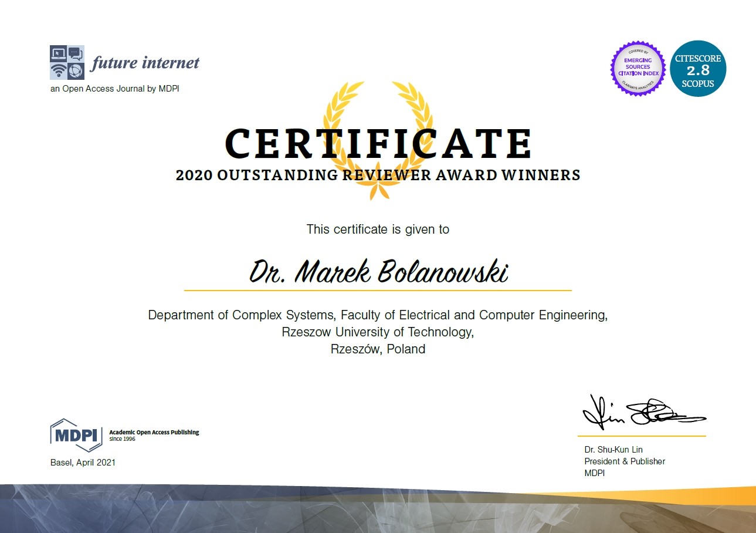The image size is (756, 533).
Task: Click the "future internet" journal title text
Action: click(145, 63)
